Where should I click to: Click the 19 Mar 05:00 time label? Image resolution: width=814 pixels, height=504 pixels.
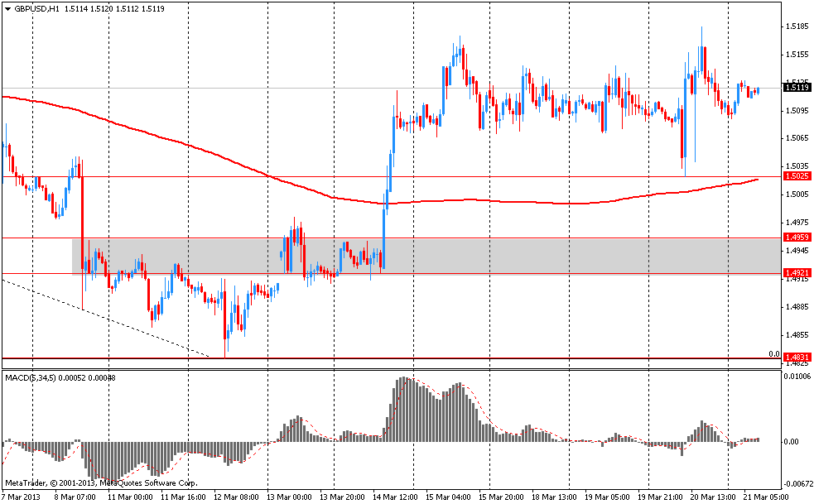[607, 497]
